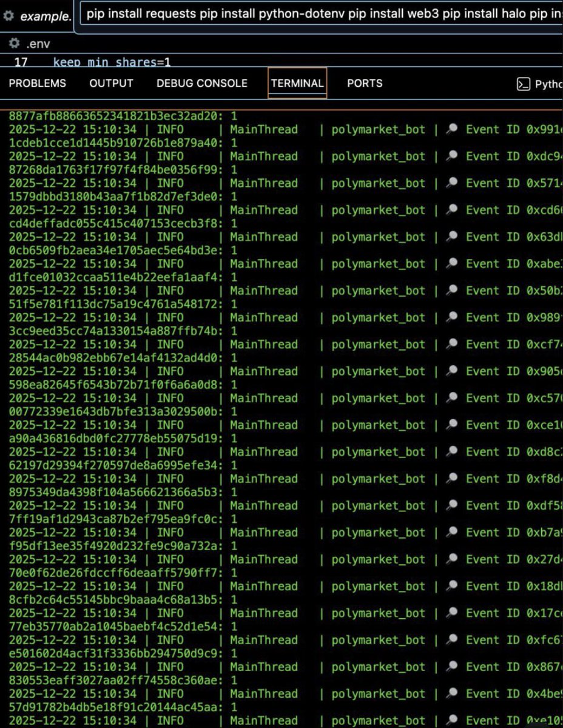The image size is (563, 728).
Task: Open the DEBUG CONSOLE tab
Action: pyautogui.click(x=202, y=83)
